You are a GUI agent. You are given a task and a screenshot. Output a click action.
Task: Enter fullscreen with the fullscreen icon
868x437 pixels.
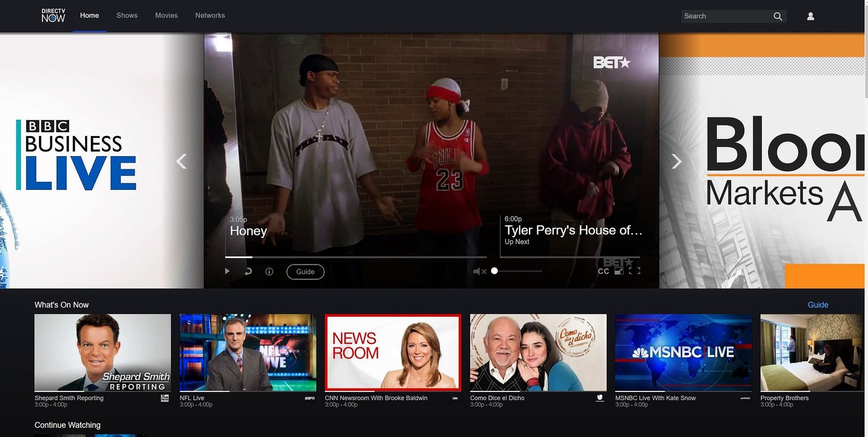[634, 271]
